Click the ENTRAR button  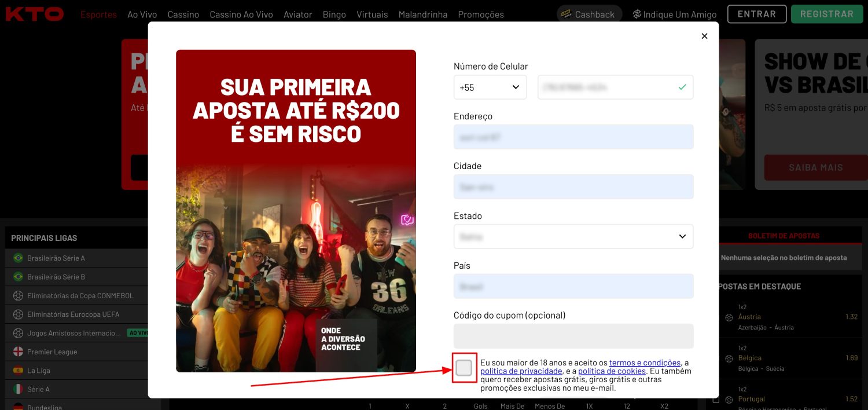click(757, 14)
